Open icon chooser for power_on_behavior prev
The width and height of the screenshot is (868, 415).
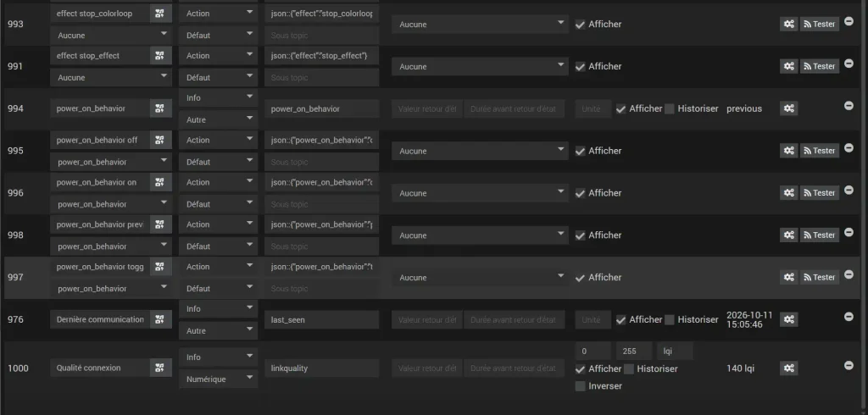point(160,224)
